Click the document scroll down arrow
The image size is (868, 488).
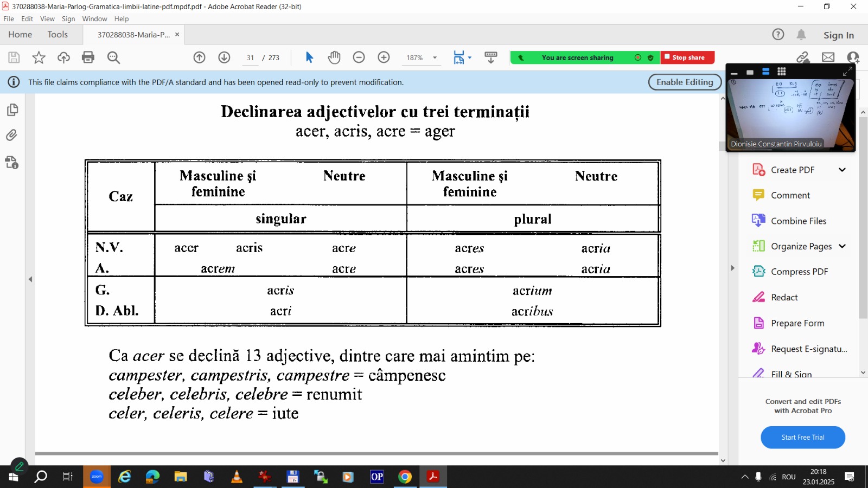pos(723,460)
